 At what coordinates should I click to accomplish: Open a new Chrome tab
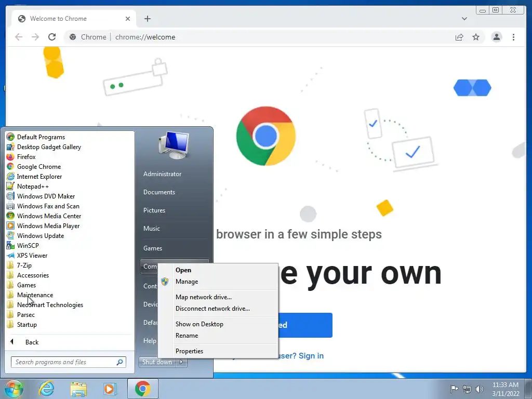click(x=147, y=19)
